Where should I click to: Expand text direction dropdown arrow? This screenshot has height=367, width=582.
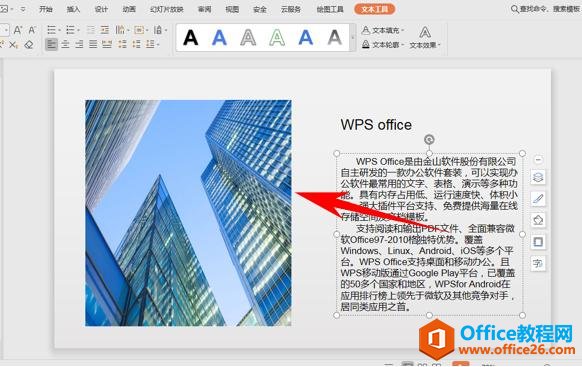click(x=128, y=30)
